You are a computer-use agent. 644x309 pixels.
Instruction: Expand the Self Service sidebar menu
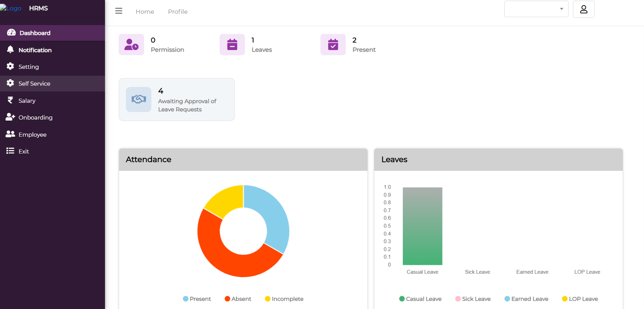[x=34, y=84]
